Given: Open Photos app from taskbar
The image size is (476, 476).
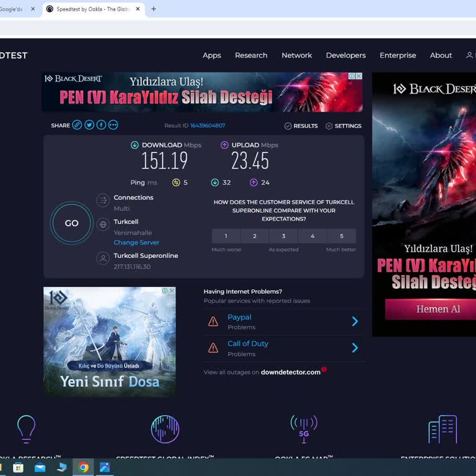Looking at the screenshot, I should tap(105, 467).
